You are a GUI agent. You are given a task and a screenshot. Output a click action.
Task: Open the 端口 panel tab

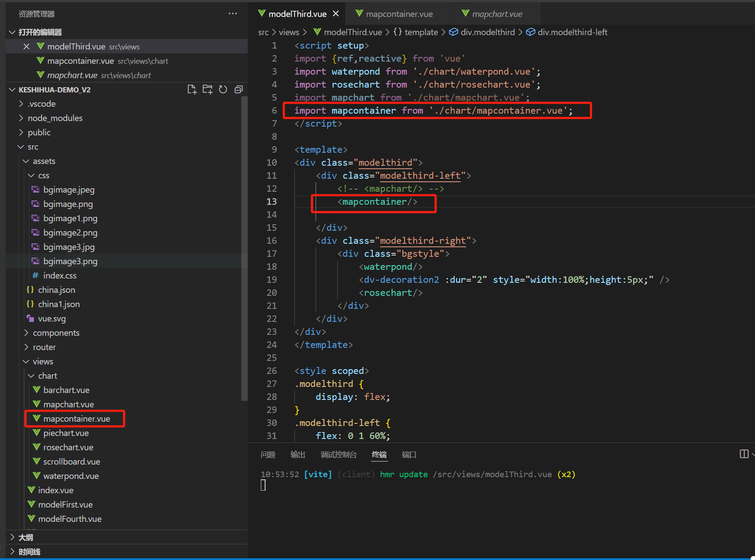409,455
